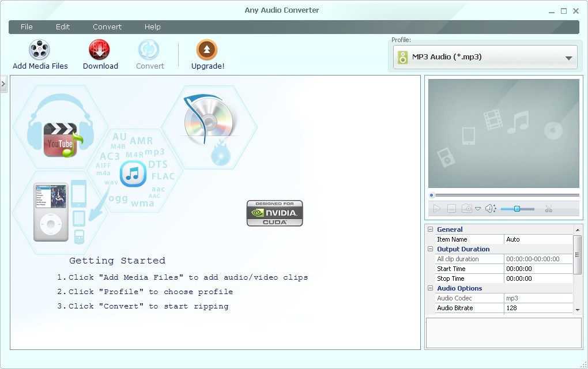Collapse the Output Duration section
This screenshot has height=369, width=588.
(431, 248)
